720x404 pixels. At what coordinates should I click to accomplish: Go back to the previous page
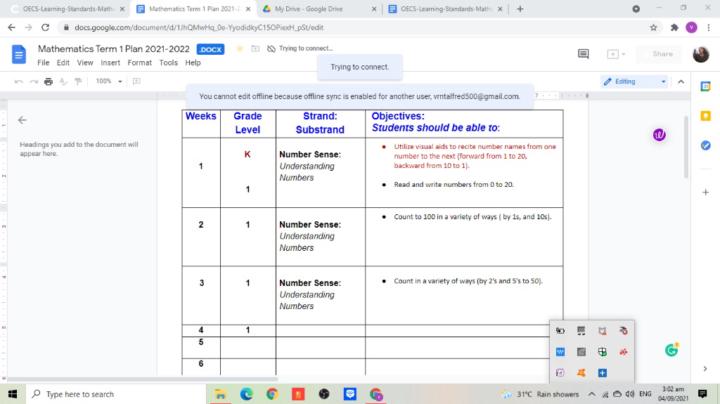pyautogui.click(x=11, y=28)
